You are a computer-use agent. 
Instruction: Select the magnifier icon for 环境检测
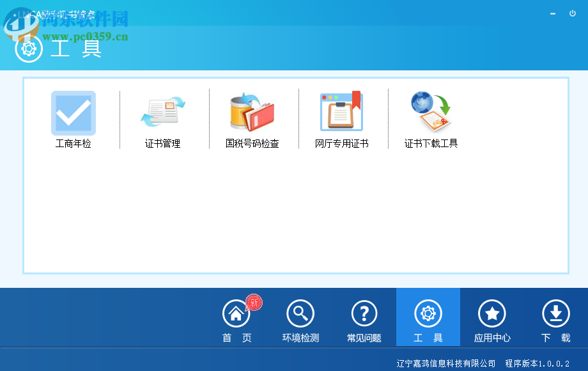(x=300, y=312)
